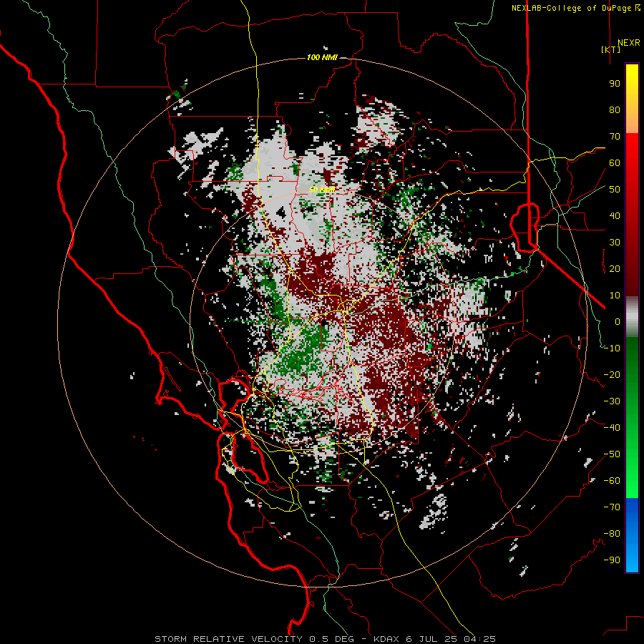Click the scale value -70
Screen dimensions: 644x644
[x=612, y=507]
